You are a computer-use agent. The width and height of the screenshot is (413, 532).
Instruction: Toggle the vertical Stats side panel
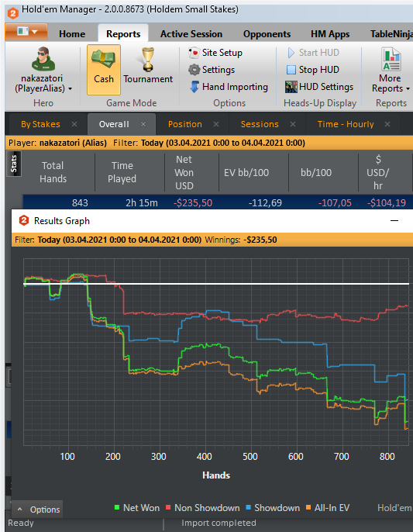click(x=14, y=164)
